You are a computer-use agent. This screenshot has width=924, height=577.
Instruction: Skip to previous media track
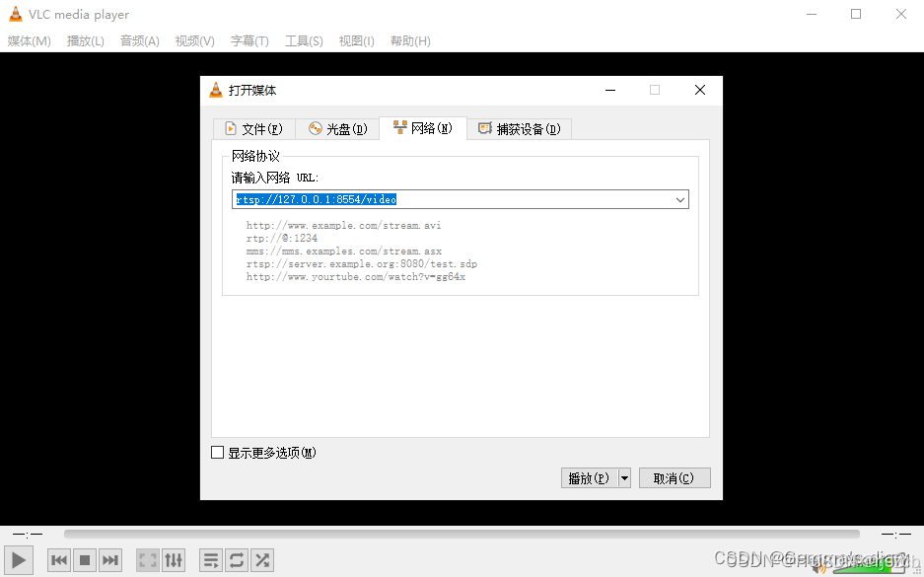(x=59, y=560)
